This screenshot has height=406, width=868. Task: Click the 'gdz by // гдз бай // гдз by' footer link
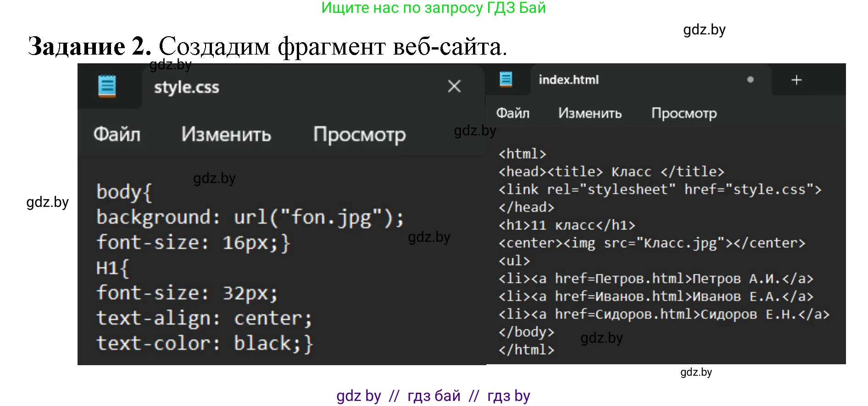(433, 395)
